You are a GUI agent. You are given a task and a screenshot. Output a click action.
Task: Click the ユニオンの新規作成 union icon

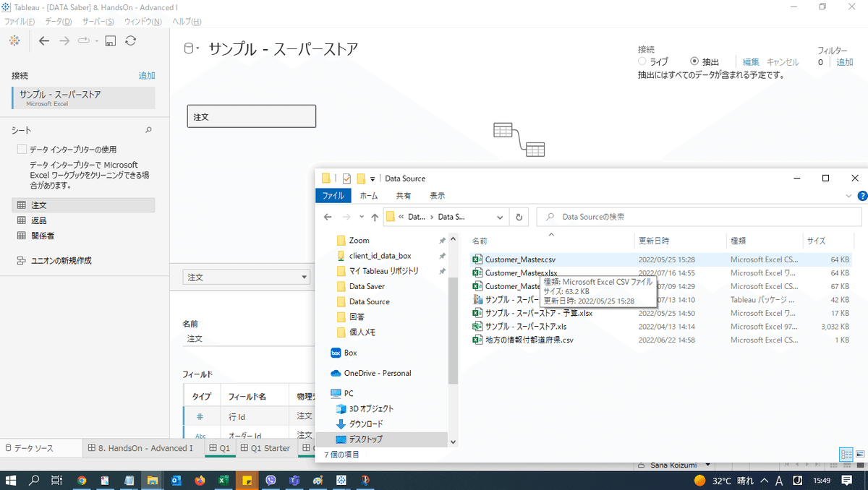pos(21,260)
